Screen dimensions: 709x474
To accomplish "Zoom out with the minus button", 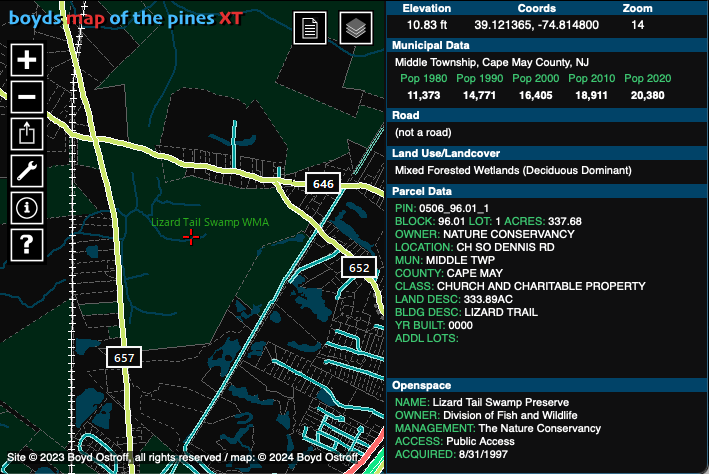I will point(27,96).
